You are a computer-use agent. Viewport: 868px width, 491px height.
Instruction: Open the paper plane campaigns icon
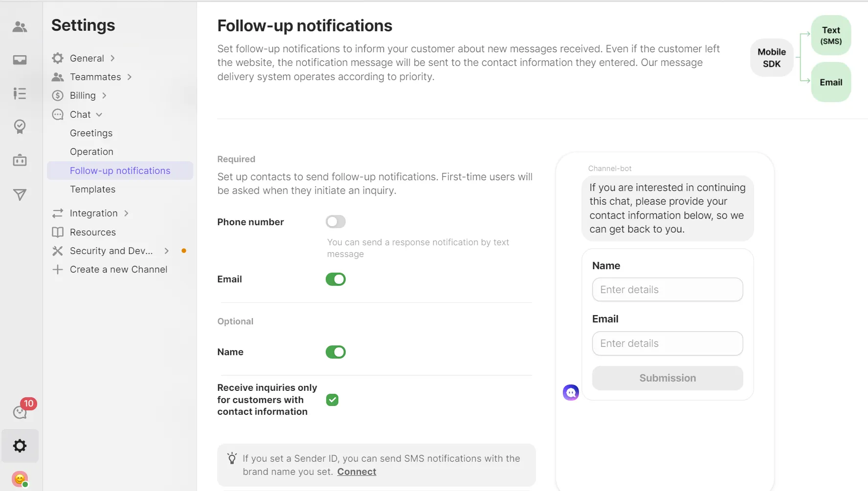pos(20,194)
